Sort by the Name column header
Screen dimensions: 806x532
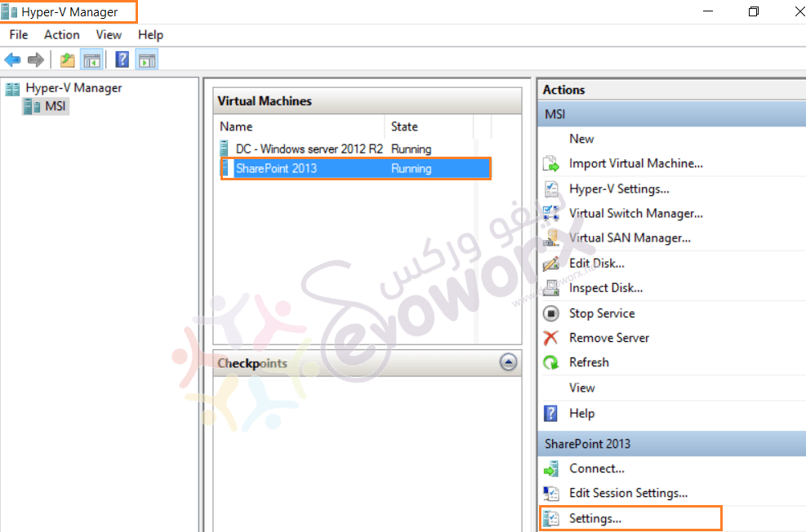coord(299,126)
